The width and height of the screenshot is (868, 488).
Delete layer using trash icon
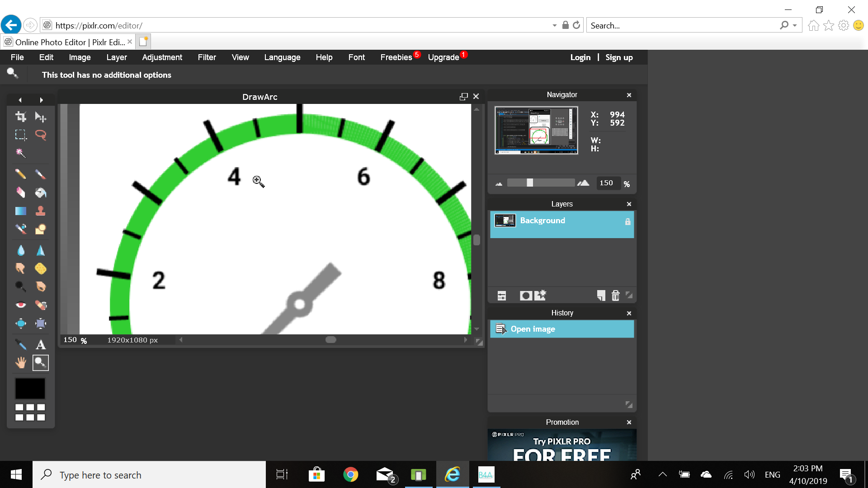click(x=615, y=296)
